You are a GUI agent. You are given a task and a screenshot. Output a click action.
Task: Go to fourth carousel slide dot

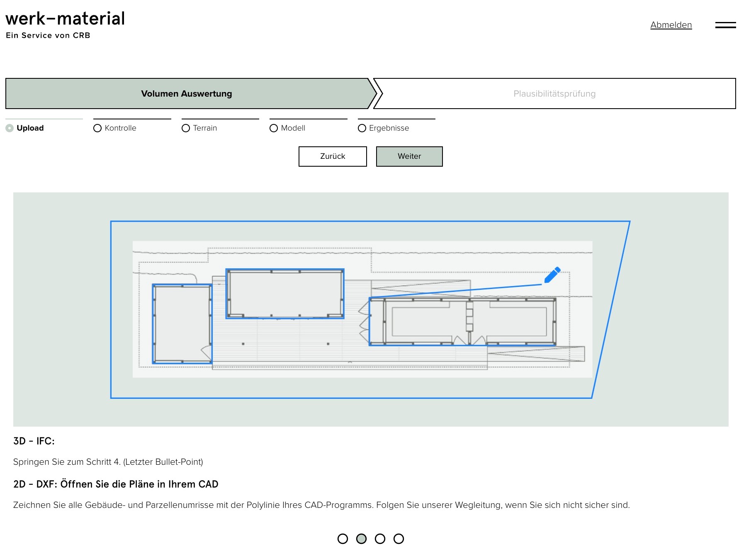tap(399, 539)
